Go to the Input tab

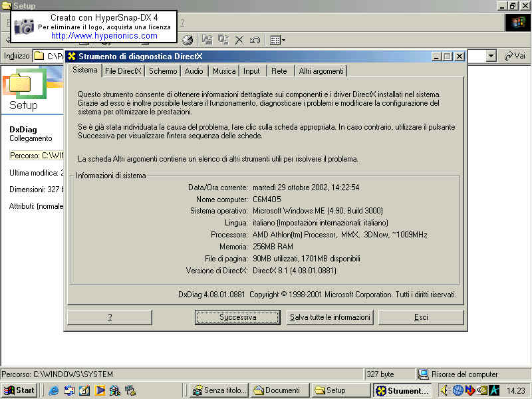[251, 71]
